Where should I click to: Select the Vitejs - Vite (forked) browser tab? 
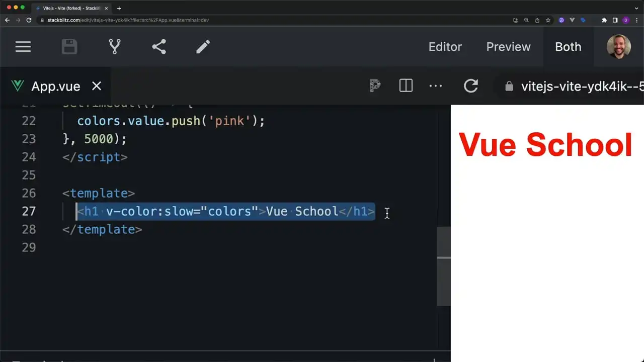tap(71, 8)
